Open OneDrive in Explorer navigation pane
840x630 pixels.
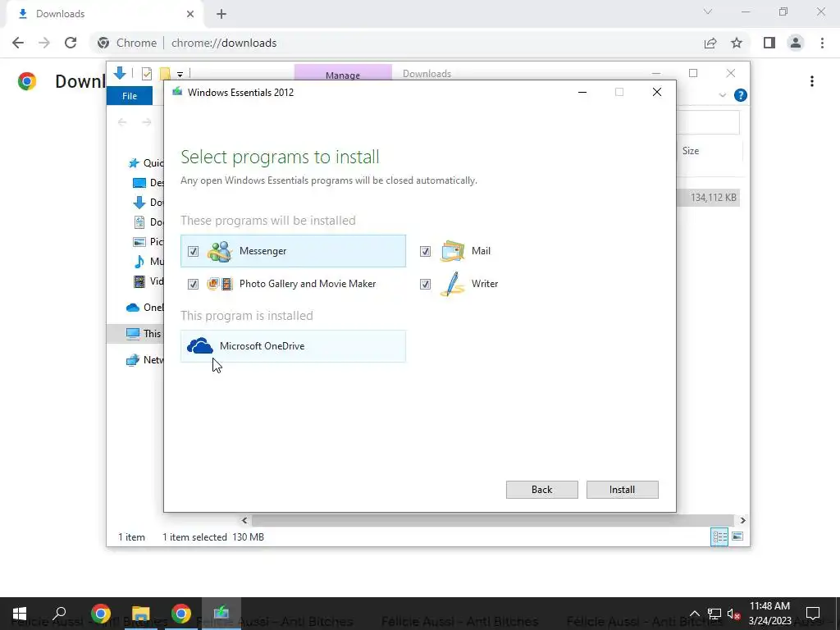(144, 308)
